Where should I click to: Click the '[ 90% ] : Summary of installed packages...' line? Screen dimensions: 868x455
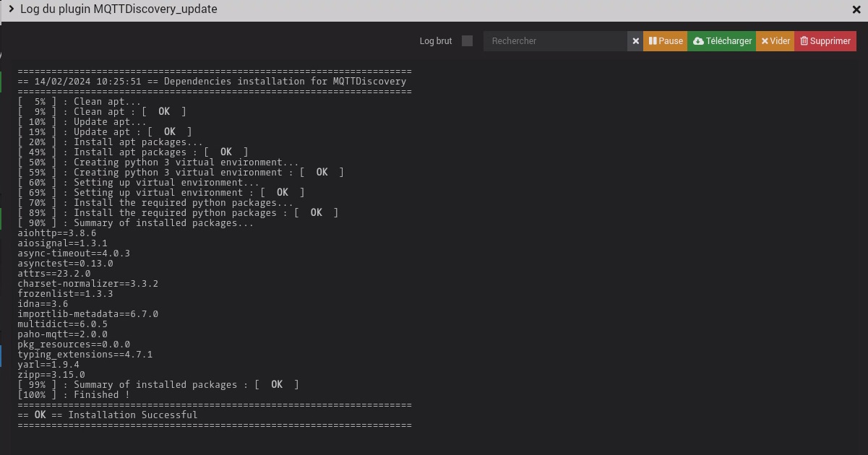tap(136, 223)
